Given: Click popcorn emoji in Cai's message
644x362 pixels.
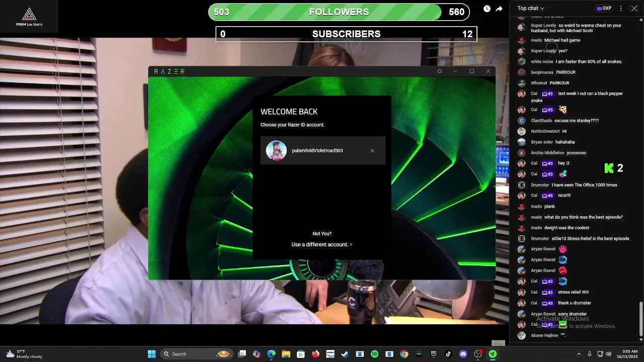Looking at the screenshot, I should (562, 110).
